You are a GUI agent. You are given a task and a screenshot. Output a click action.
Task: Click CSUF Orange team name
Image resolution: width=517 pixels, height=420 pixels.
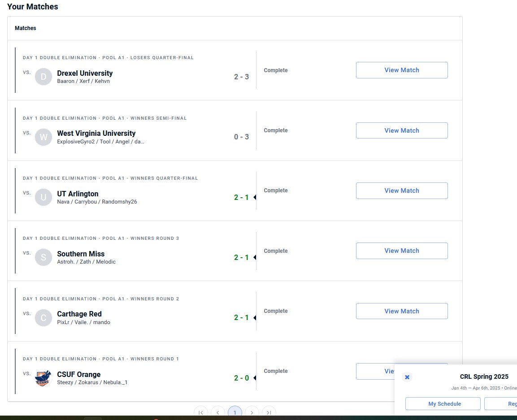point(79,375)
